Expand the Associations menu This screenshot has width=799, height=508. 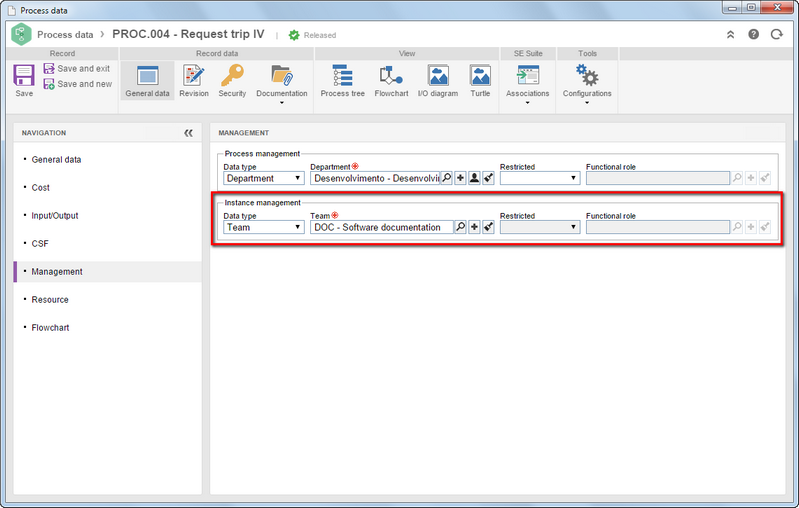click(x=527, y=84)
